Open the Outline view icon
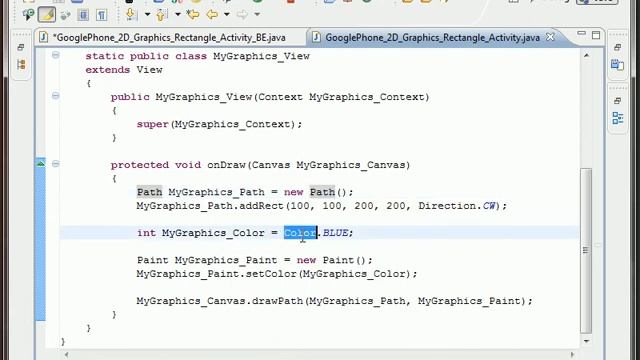640x360 pixels. tap(618, 118)
